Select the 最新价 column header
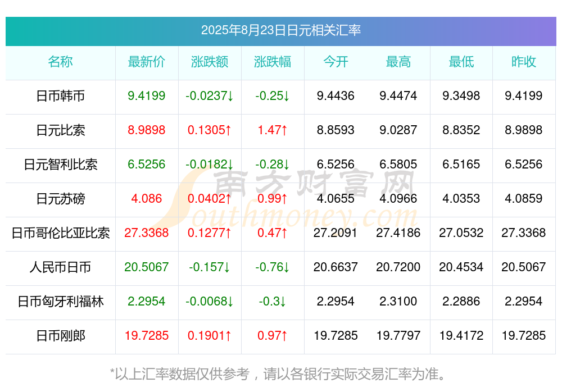 tap(146, 62)
